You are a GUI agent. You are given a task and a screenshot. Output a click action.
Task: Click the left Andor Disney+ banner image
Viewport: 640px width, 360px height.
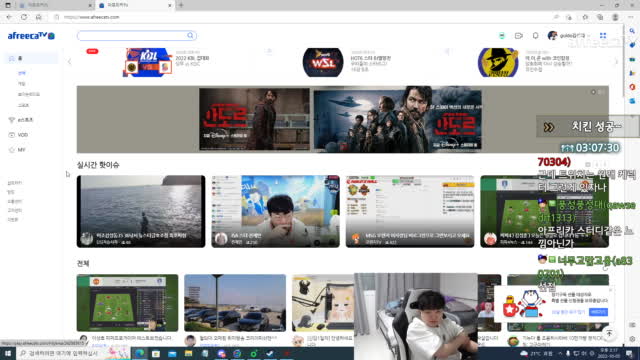254,120
